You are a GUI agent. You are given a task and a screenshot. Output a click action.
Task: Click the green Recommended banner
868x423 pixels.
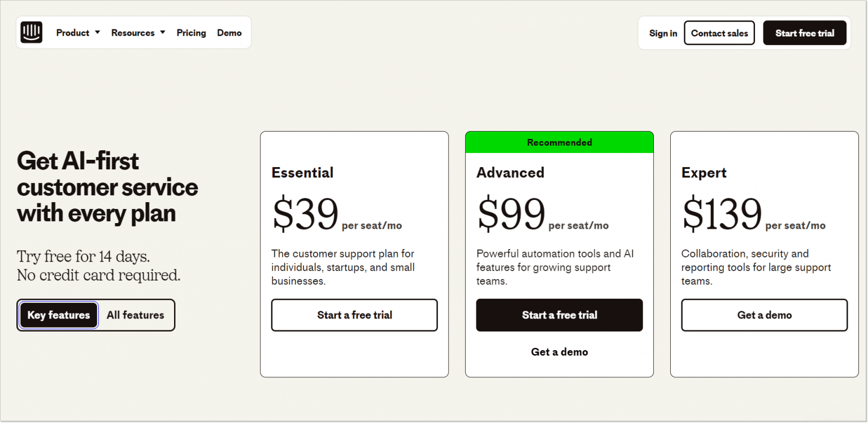(559, 142)
